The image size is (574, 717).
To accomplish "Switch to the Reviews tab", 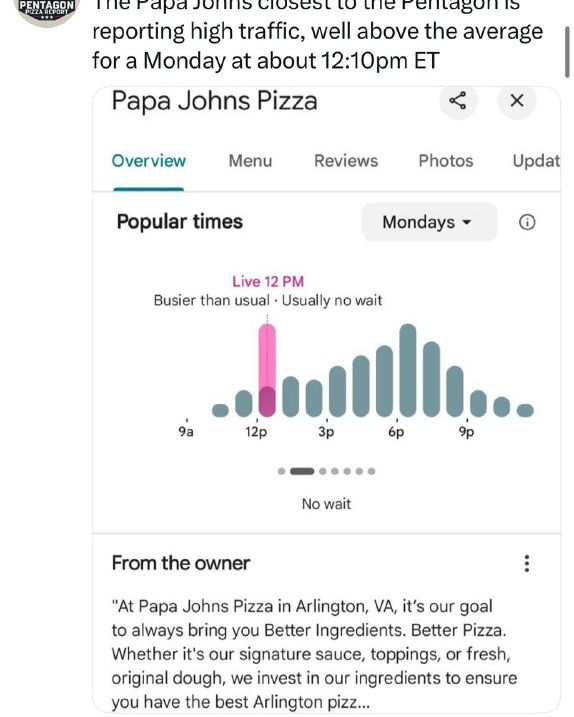I will [x=346, y=161].
